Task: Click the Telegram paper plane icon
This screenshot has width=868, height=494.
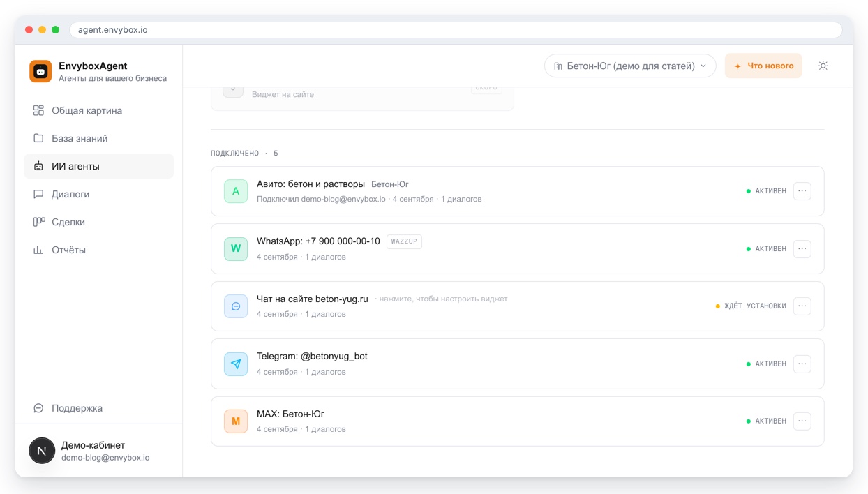Action: 236,364
